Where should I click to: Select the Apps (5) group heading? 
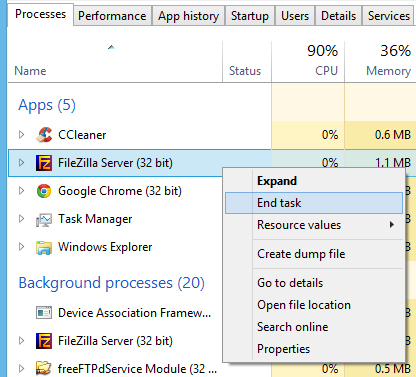coord(47,105)
